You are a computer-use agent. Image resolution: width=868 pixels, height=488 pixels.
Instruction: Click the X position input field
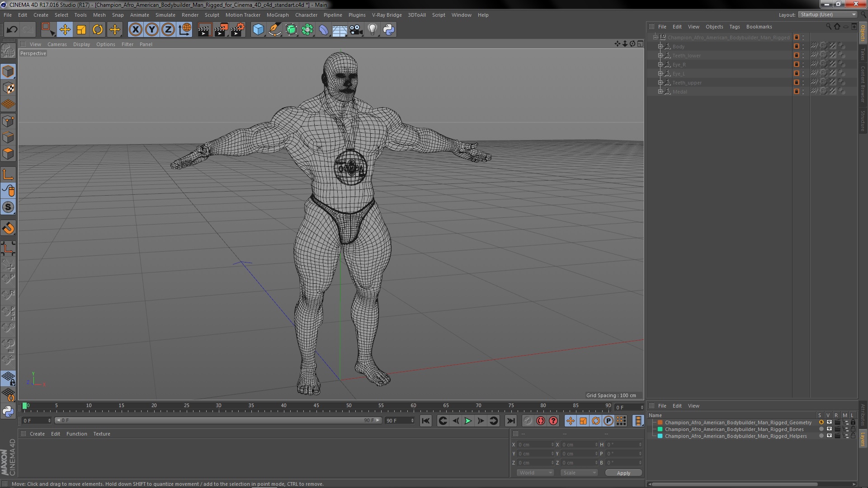click(535, 445)
